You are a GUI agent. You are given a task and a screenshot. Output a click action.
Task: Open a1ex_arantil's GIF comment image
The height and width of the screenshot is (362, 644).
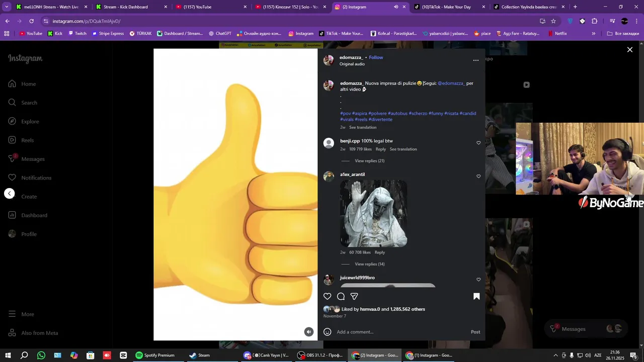click(x=373, y=214)
